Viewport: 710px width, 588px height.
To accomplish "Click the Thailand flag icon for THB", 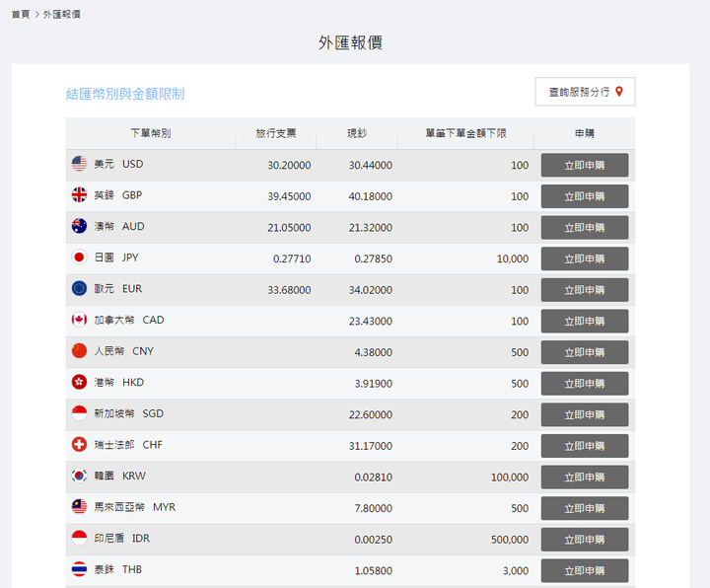I will tap(79, 569).
